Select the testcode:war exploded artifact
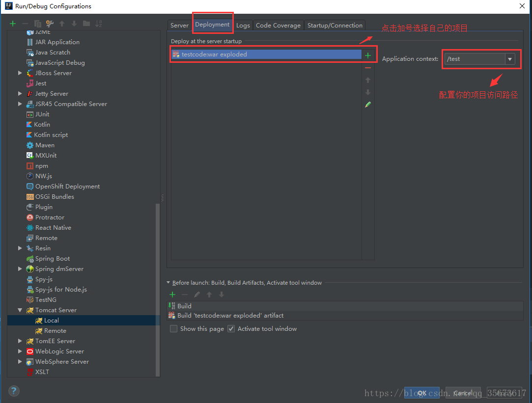 (x=266, y=54)
